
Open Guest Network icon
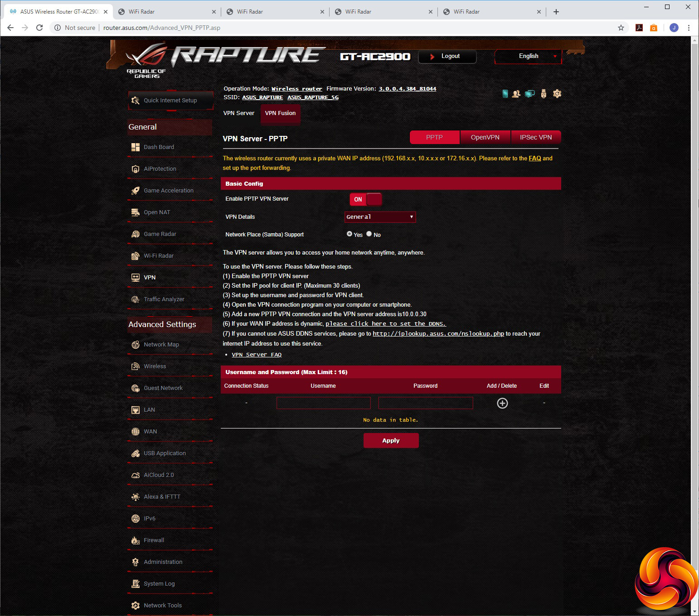(x=135, y=388)
